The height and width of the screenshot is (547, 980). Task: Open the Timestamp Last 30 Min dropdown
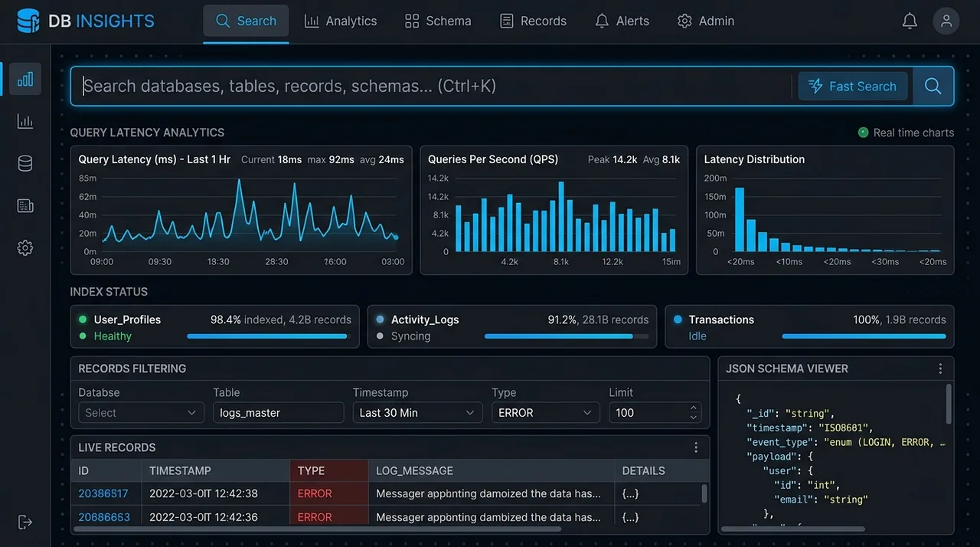(x=417, y=413)
